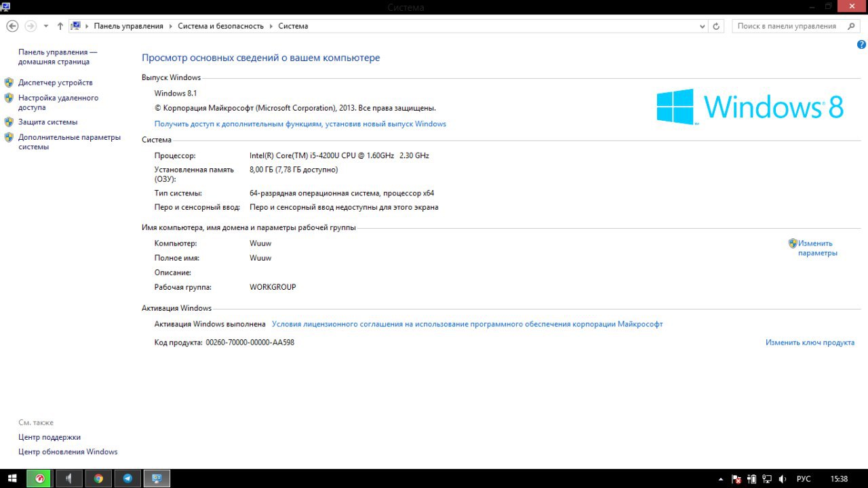Viewport: 868px width, 488px height.
Task: Click shield icon next to "Изменить параметры"
Action: tap(793, 243)
